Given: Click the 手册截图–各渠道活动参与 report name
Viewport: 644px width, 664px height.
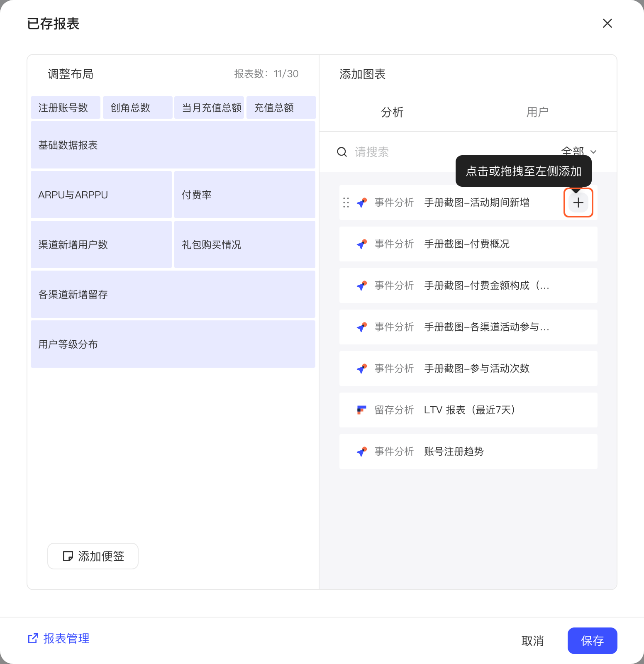Looking at the screenshot, I should point(487,327).
